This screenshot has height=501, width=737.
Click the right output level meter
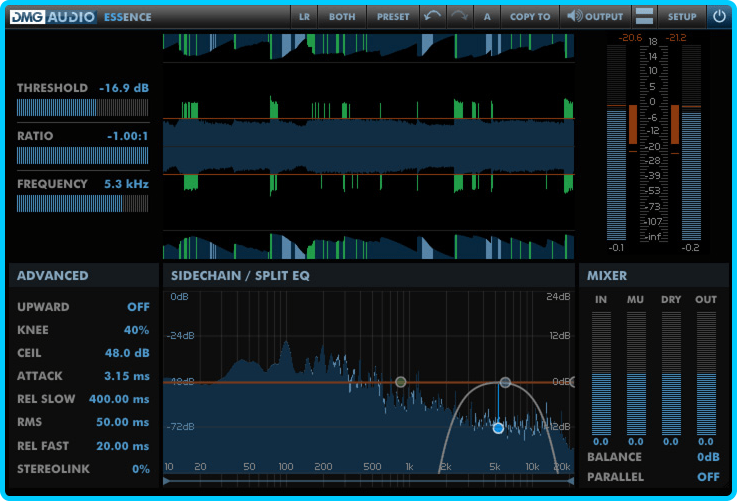[x=691, y=143]
